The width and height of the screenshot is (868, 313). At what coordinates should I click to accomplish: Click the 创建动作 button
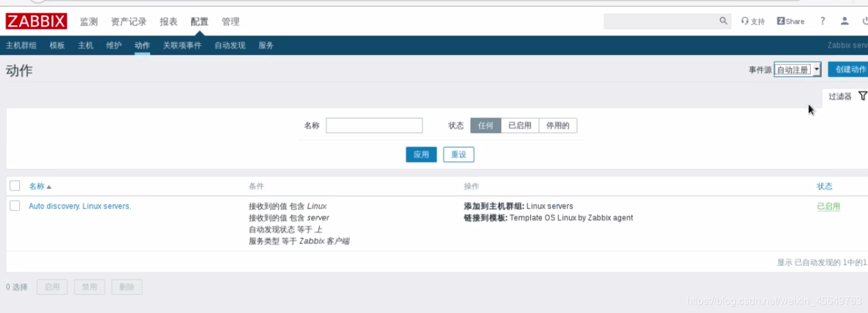849,70
